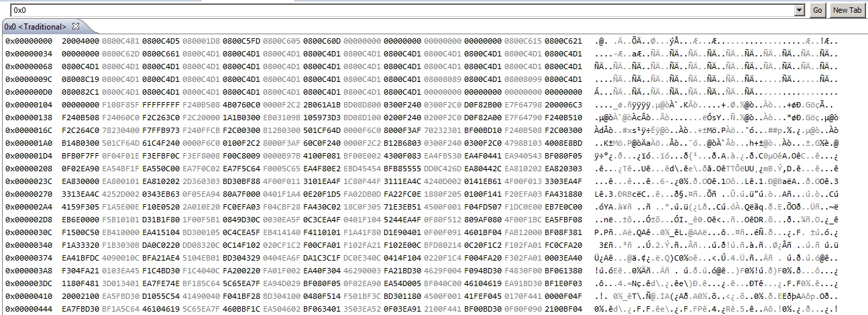This screenshot has width=868, height=315.
Task: Click hex cell 0800C4D5
Action: [x=160, y=41]
